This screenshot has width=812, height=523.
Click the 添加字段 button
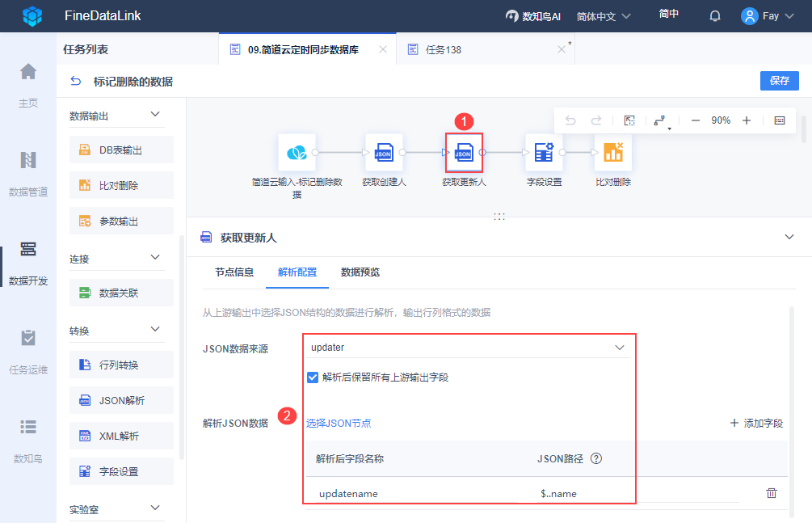tap(756, 423)
